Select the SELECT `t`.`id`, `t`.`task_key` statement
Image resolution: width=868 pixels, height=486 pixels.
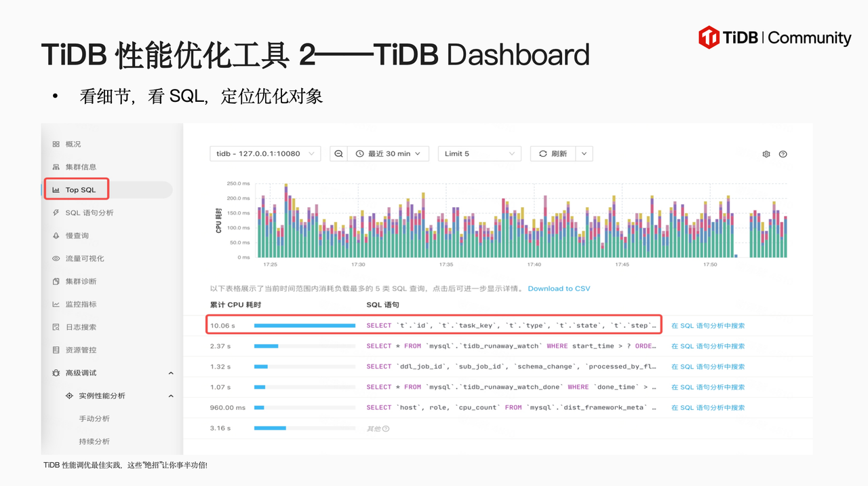tap(511, 326)
